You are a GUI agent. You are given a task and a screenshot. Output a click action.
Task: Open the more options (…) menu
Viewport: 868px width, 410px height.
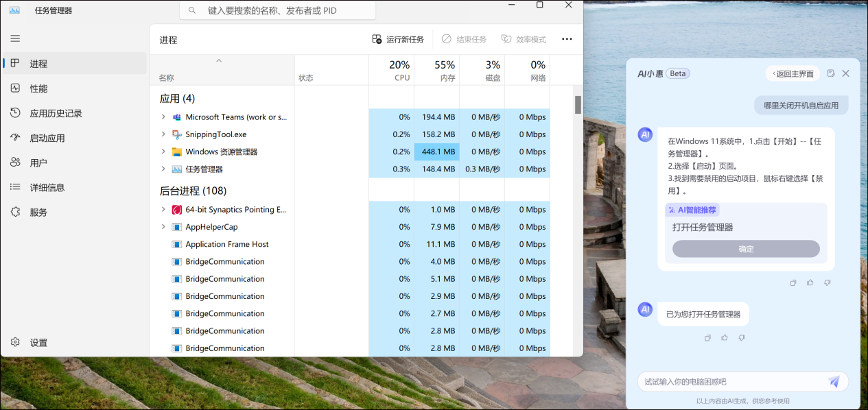[x=567, y=39]
